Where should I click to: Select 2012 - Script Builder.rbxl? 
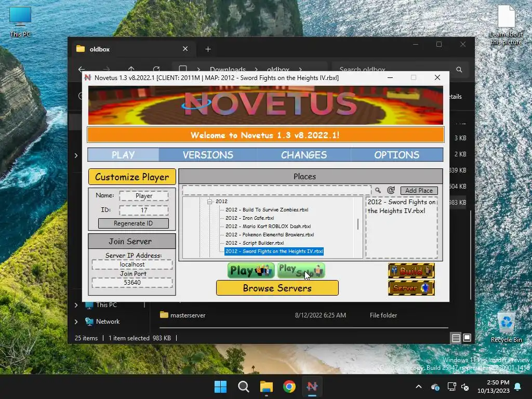[x=255, y=243]
